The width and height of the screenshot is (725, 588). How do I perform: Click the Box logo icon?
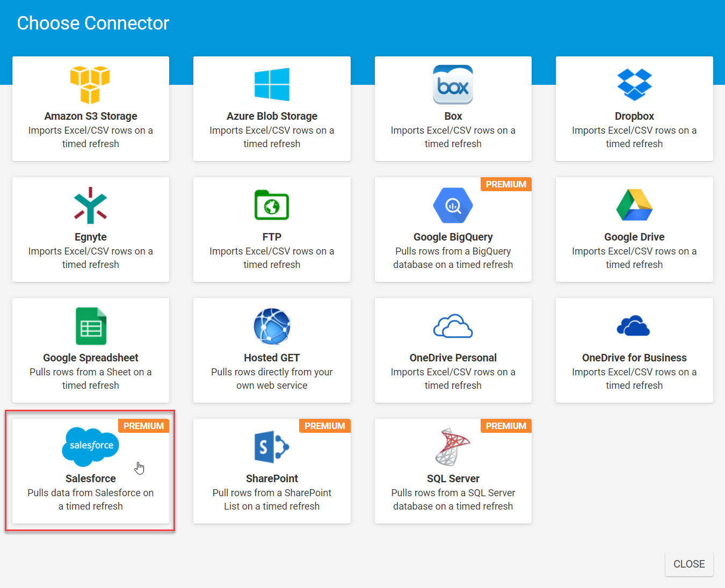coord(453,85)
